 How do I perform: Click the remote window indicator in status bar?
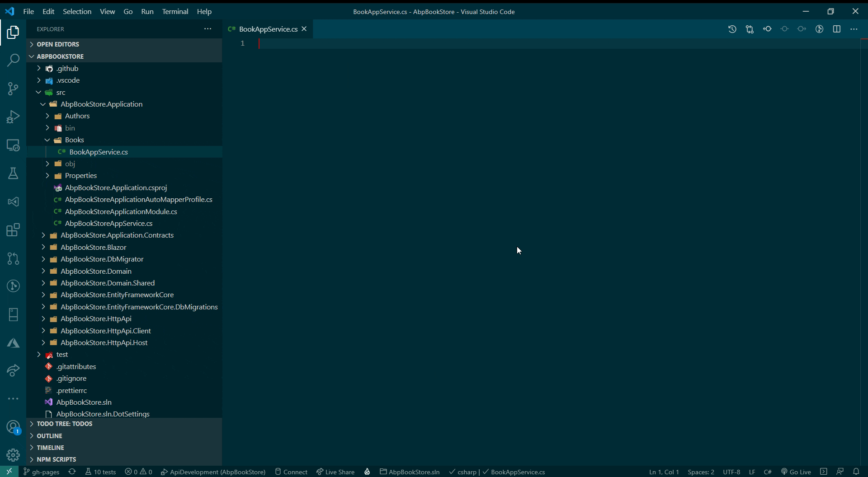(9, 472)
